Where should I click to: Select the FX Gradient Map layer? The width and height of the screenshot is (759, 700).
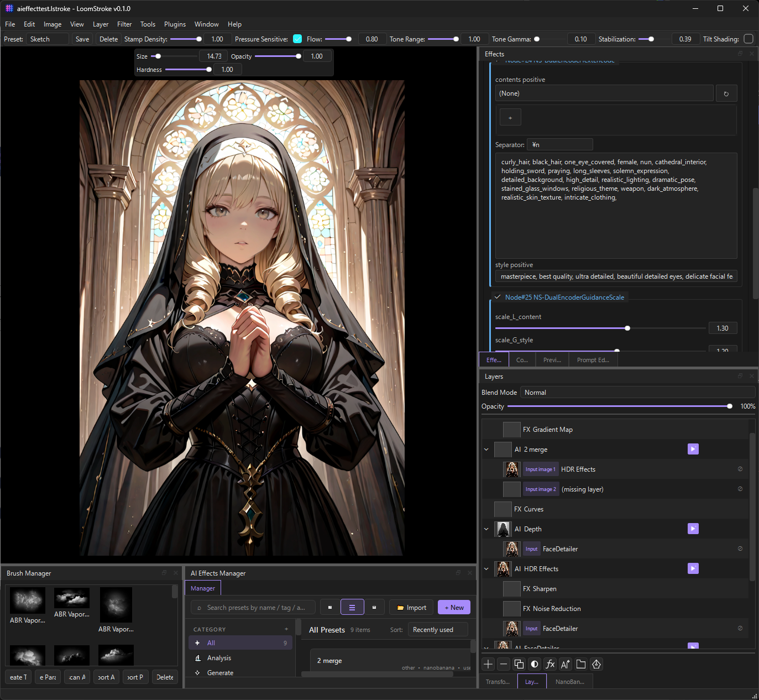coord(615,430)
